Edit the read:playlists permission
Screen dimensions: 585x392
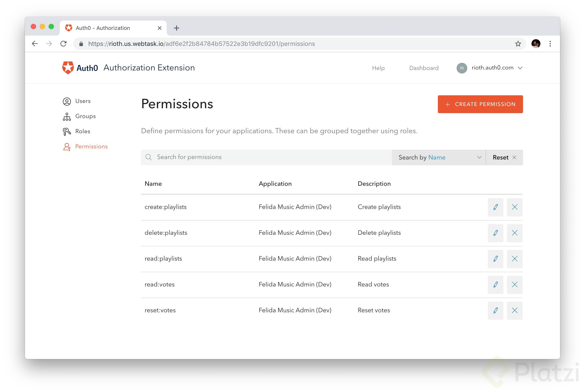495,259
